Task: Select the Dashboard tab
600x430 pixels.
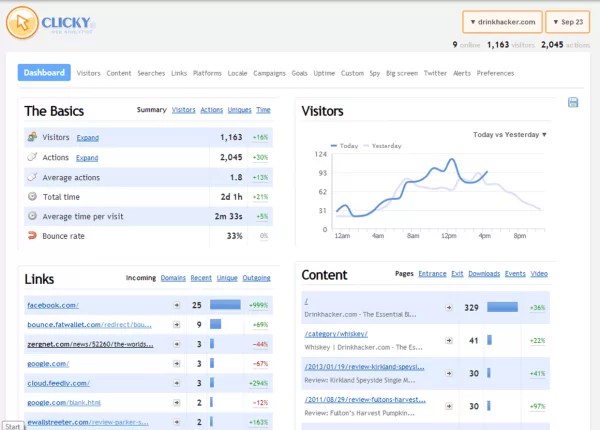Action: click(x=44, y=72)
